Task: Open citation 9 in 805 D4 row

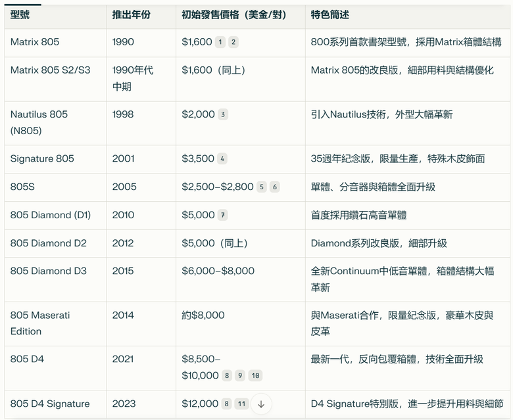Action: click(x=240, y=375)
